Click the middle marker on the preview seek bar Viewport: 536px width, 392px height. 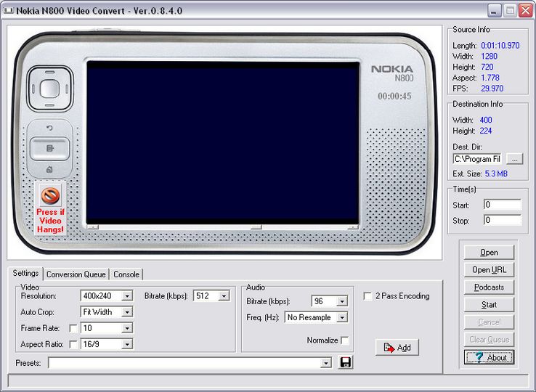coord(256,227)
